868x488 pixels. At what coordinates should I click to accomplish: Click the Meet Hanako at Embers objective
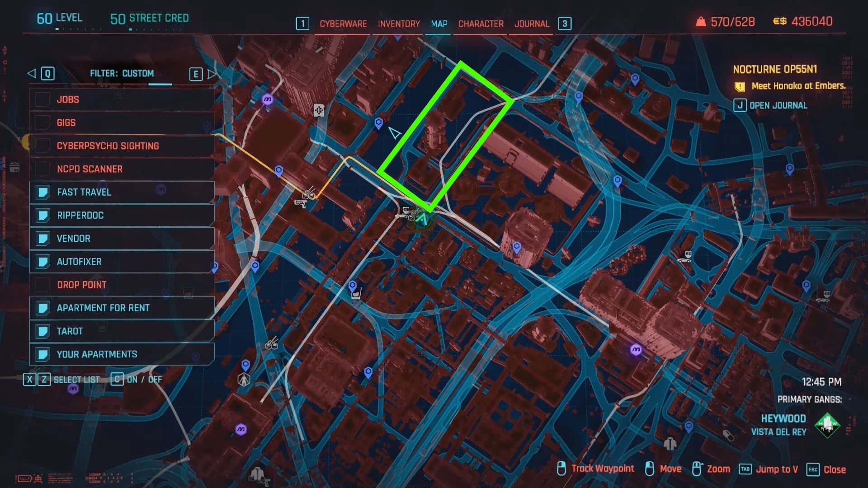(798, 86)
